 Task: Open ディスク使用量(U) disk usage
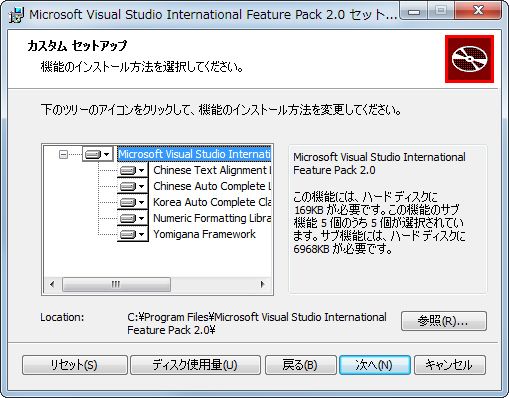pos(195,365)
